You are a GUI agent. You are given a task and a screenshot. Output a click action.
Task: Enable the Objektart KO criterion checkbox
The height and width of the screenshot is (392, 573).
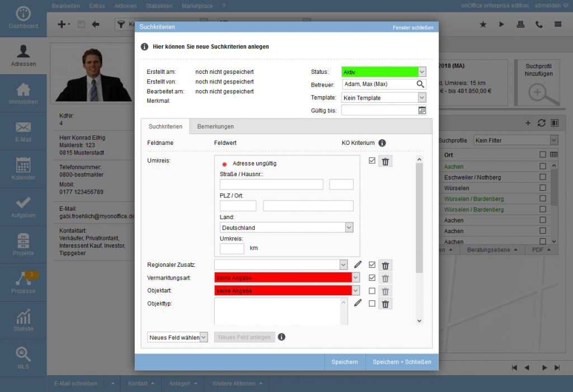tap(372, 291)
